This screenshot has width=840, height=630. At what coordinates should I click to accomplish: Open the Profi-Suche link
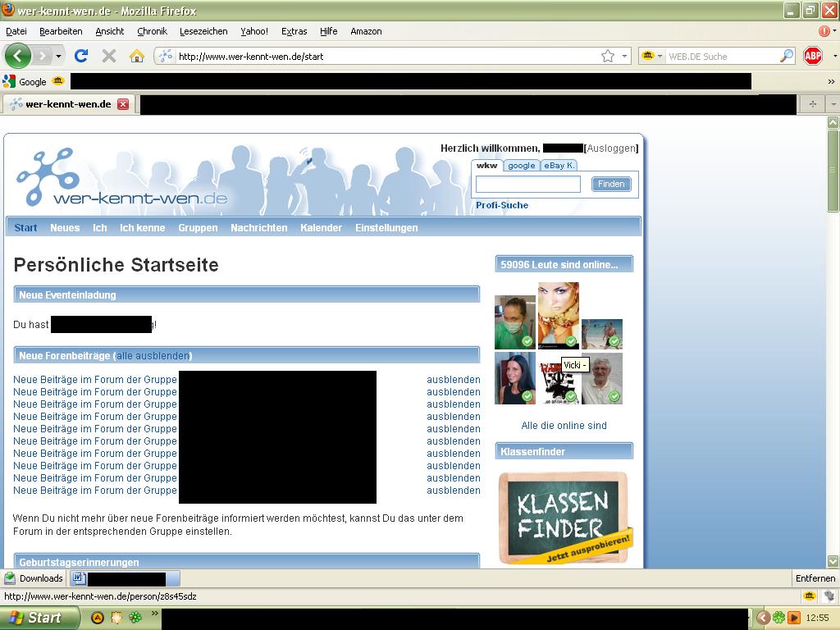click(x=502, y=205)
